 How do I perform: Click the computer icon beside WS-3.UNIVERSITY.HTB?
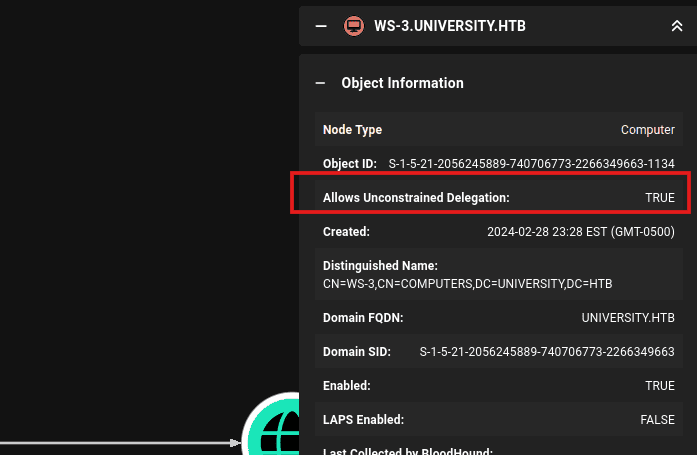point(353,26)
